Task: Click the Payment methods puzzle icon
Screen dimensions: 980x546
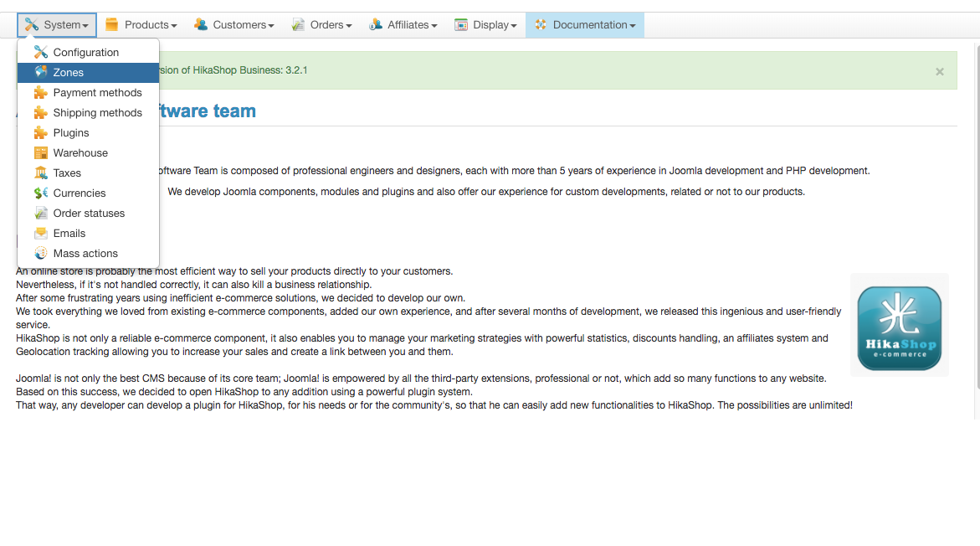Action: click(x=41, y=93)
